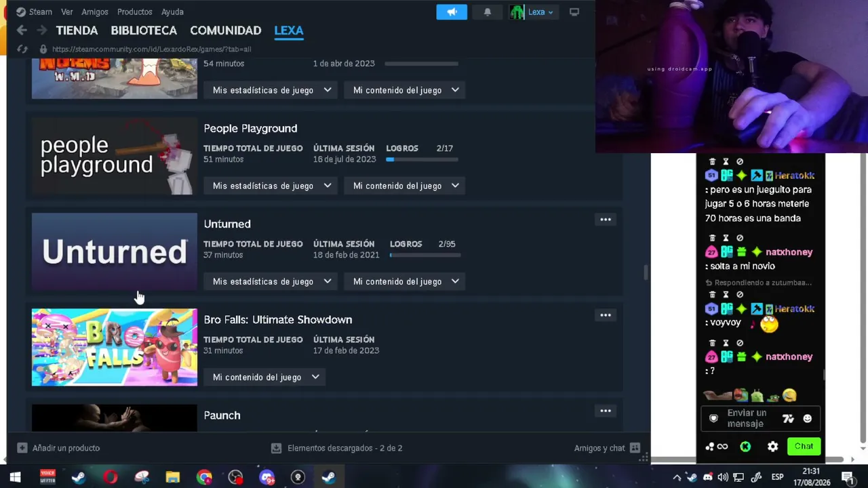Viewport: 868px width, 488px height.
Task: Click People Playground achievements progress bar
Action: tap(422, 159)
